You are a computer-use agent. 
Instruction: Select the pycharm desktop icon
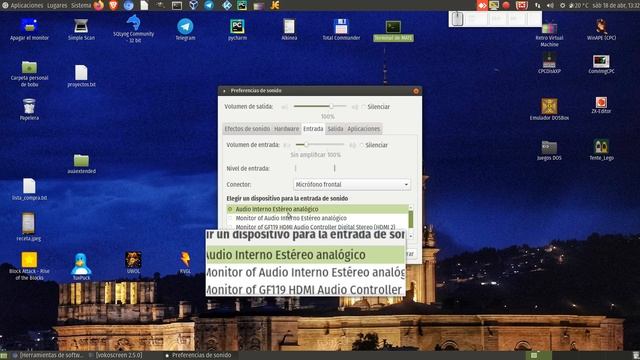[237, 29]
